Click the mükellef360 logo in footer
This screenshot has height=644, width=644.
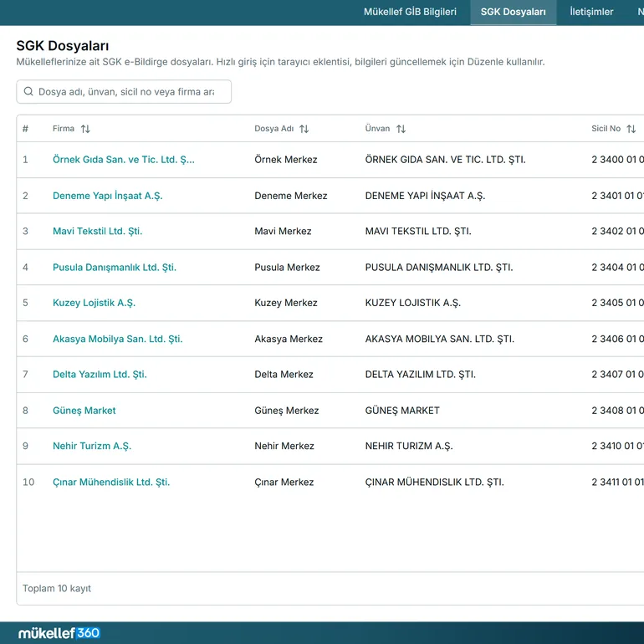pyautogui.click(x=59, y=633)
